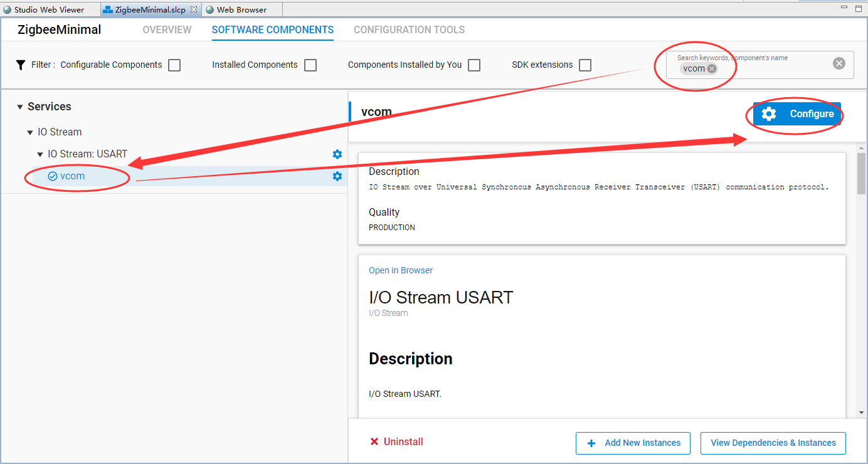Image resolution: width=868 pixels, height=464 pixels.
Task: Select the IO Stream: USART tree label
Action: pyautogui.click(x=88, y=154)
